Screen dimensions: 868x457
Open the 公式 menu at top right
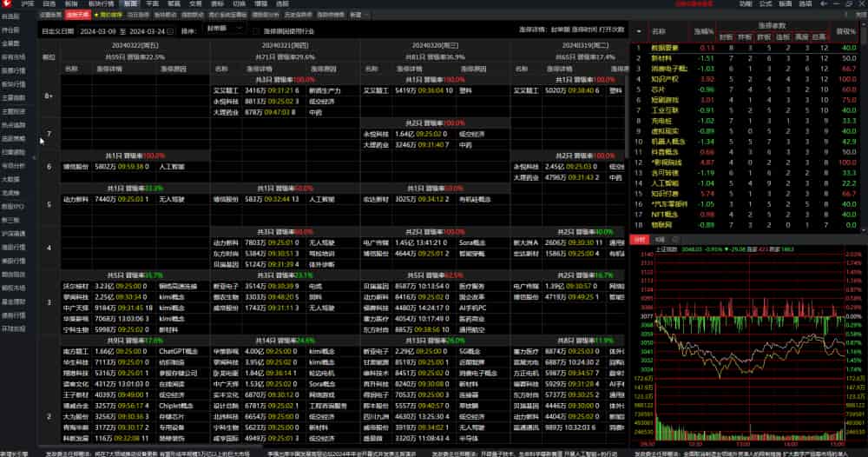pyautogui.click(x=766, y=3)
